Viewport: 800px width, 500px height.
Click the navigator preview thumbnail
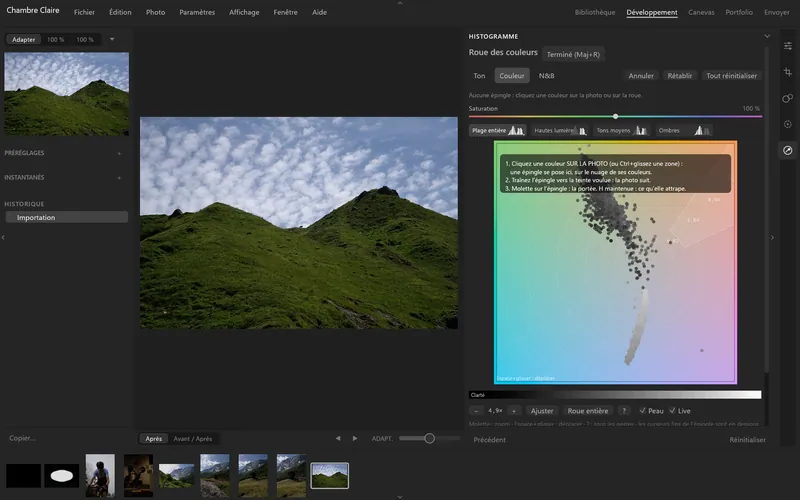pyautogui.click(x=66, y=94)
